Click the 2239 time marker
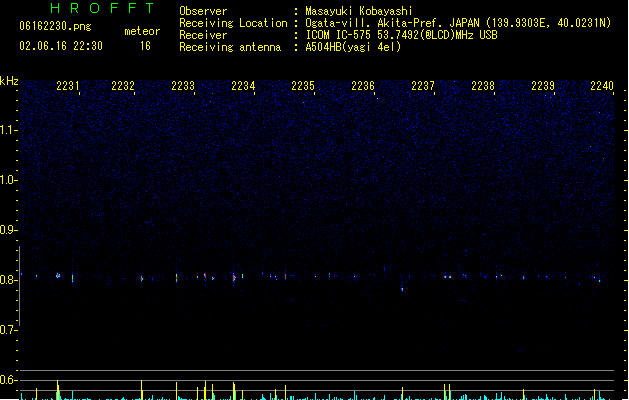The height and width of the screenshot is (400, 629). click(x=543, y=86)
